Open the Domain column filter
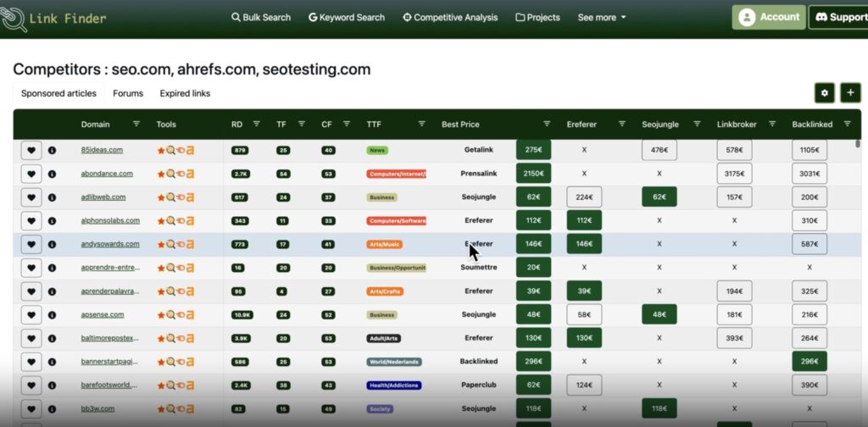This screenshot has width=868, height=427. pyautogui.click(x=136, y=124)
